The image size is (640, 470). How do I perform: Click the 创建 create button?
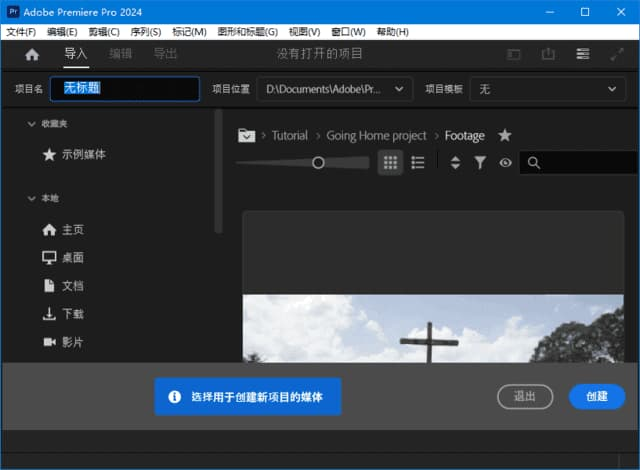click(x=597, y=396)
